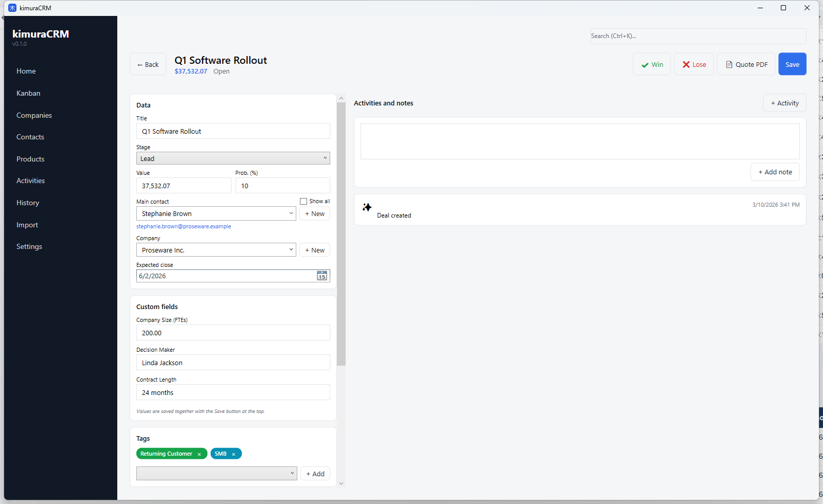Click the red X Lose button
823x504 pixels.
(x=693, y=64)
